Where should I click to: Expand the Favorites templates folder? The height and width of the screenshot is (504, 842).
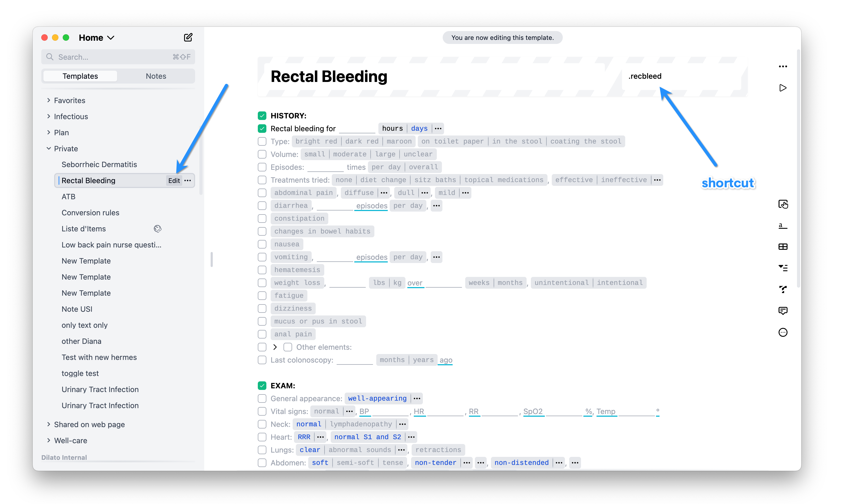click(48, 100)
